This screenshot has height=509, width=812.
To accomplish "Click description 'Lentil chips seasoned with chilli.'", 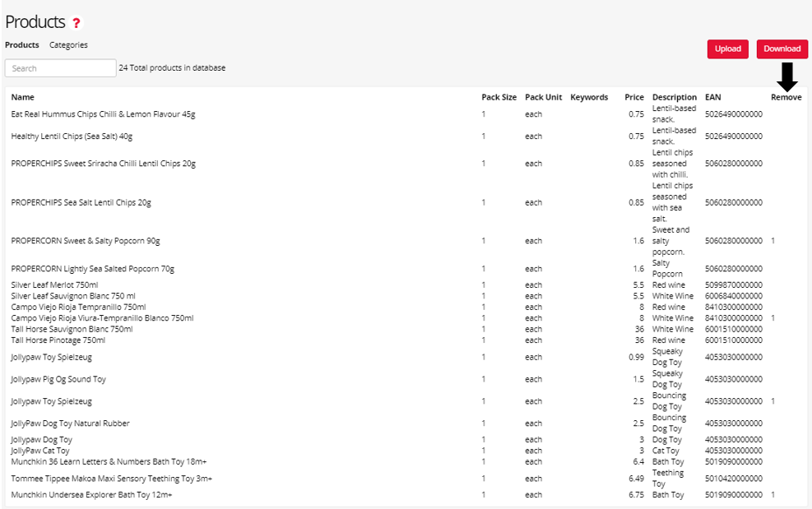I will point(672,164).
